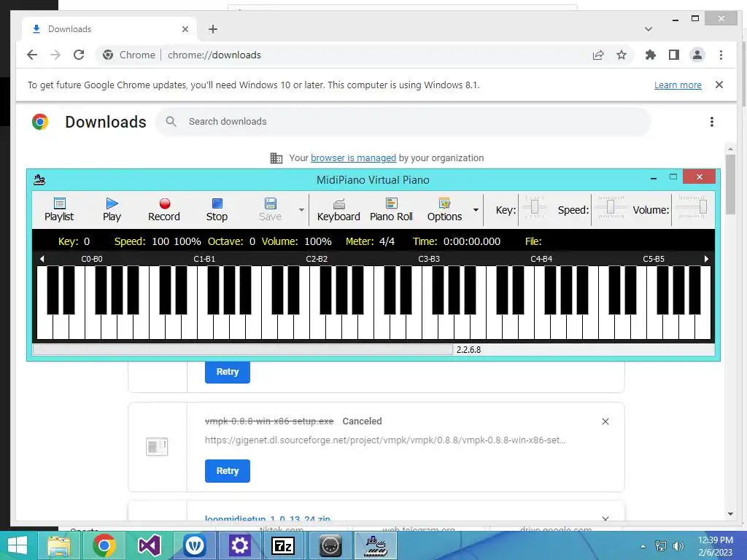Select the Downloads tab
747x560 pixels.
pyautogui.click(x=109, y=29)
